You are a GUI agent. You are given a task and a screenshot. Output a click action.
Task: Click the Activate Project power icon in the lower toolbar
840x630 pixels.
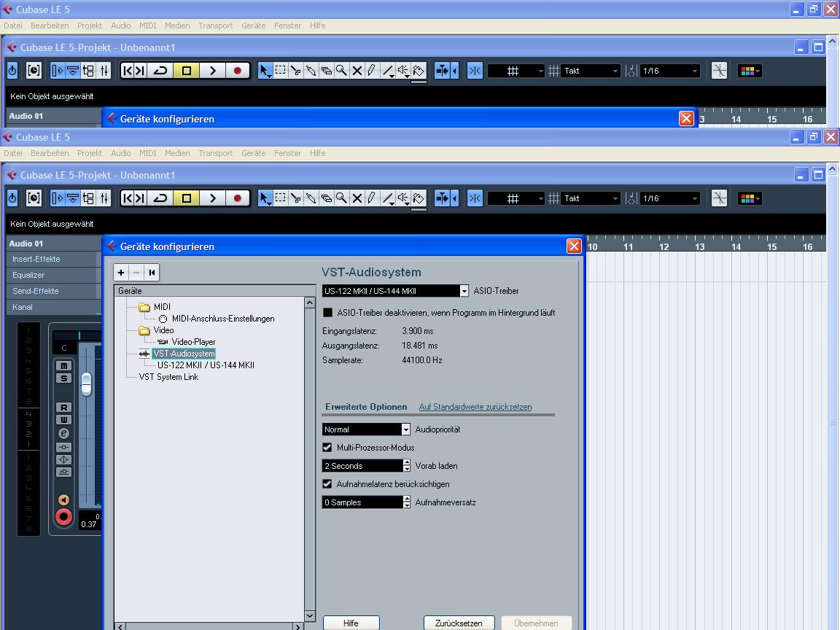[12, 198]
